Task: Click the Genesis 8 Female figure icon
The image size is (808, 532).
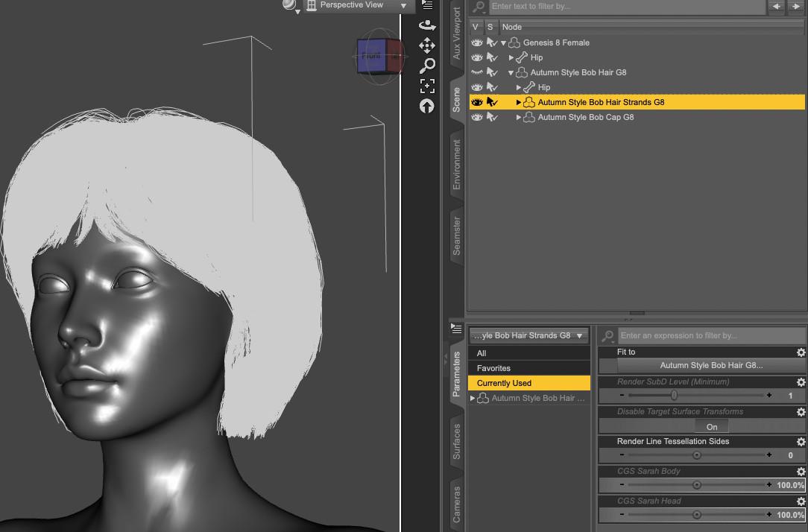Action: pos(514,42)
